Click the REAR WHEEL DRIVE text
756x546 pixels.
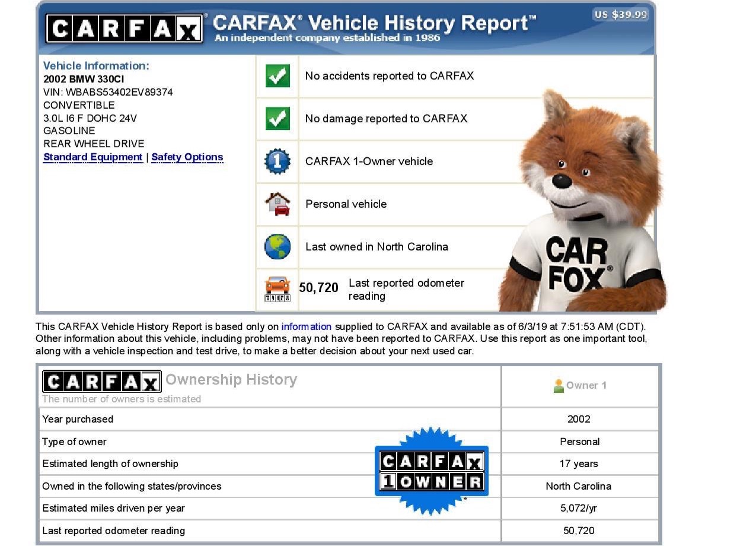click(x=94, y=144)
